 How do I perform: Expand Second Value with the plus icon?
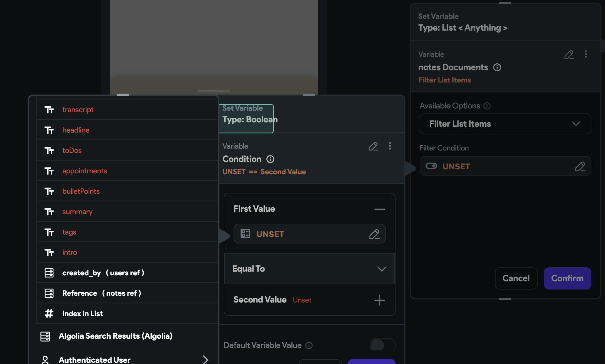(379, 300)
